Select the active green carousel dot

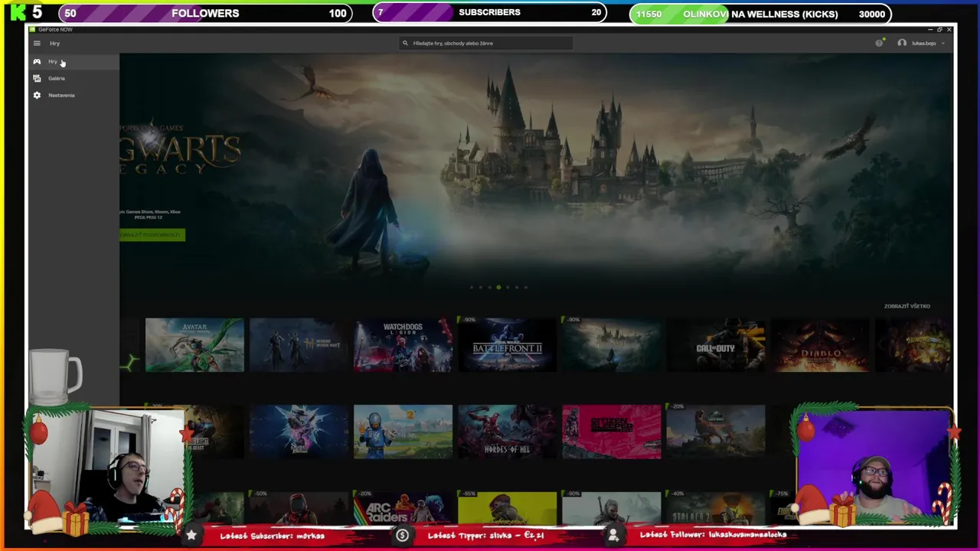point(498,288)
